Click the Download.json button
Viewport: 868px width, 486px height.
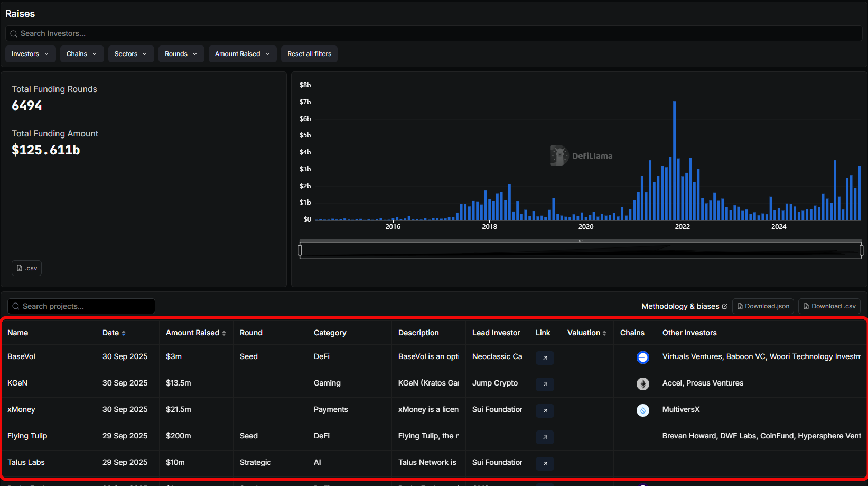763,306
